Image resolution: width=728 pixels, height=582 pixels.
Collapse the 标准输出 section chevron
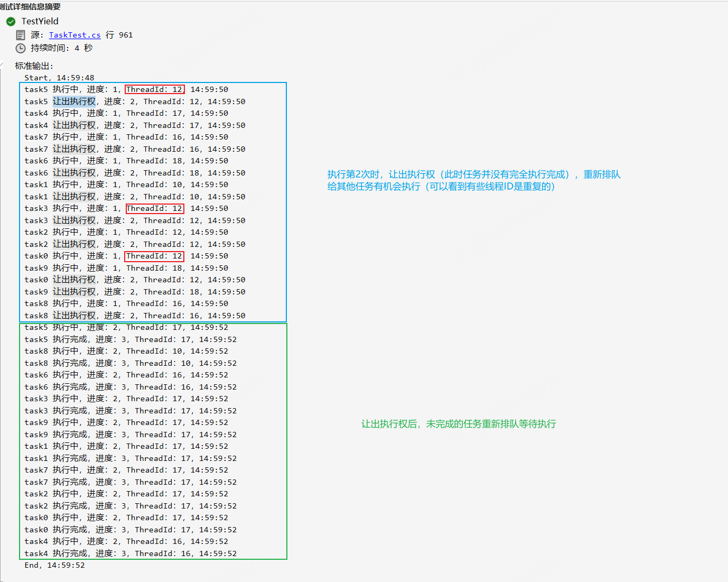click(x=2, y=66)
